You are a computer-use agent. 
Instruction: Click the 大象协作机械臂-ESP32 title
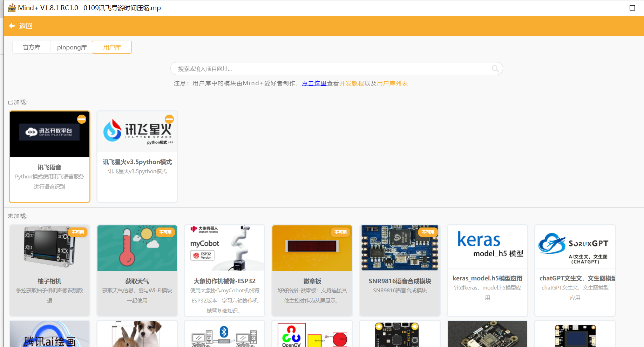click(225, 281)
